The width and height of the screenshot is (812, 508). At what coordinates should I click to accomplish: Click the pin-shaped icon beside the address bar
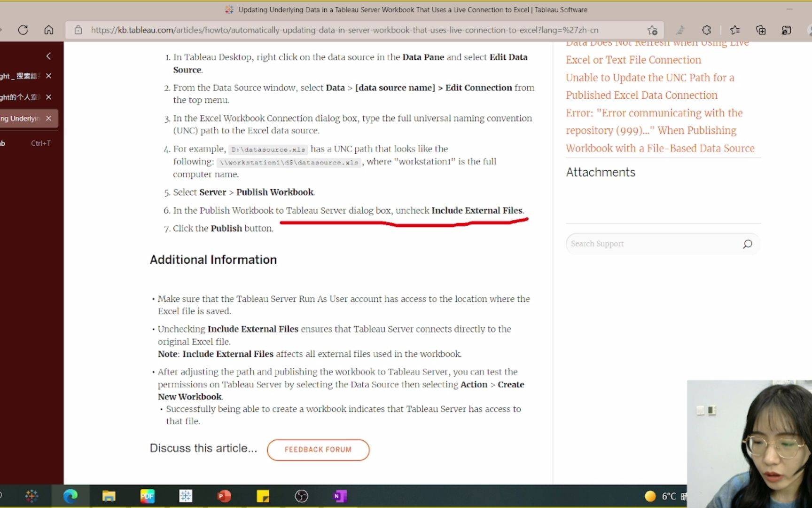(x=680, y=30)
